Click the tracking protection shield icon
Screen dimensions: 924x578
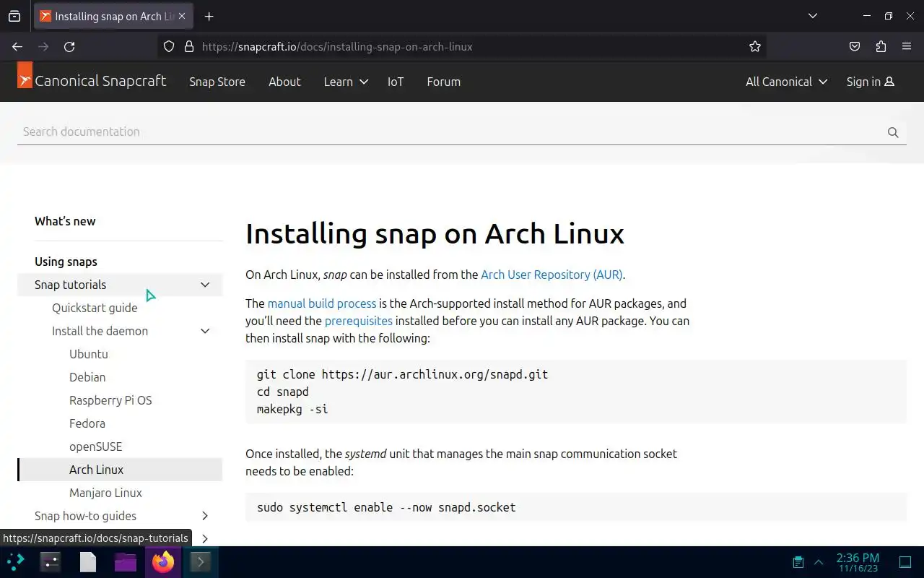(x=169, y=46)
